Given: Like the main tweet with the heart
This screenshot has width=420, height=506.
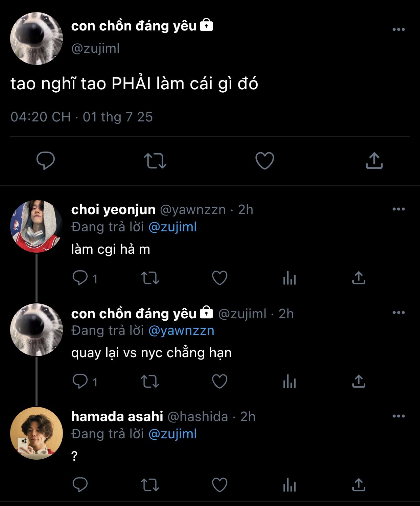Looking at the screenshot, I should coord(264,161).
